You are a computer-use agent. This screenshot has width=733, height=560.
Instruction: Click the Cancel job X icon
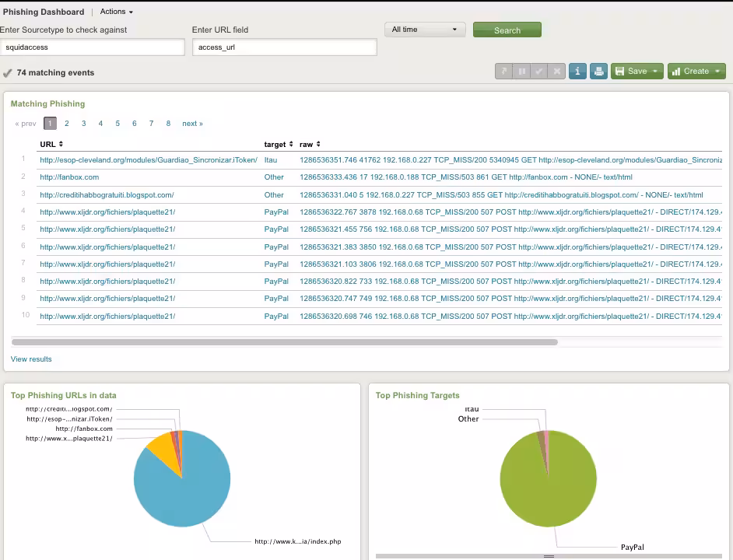click(x=556, y=71)
